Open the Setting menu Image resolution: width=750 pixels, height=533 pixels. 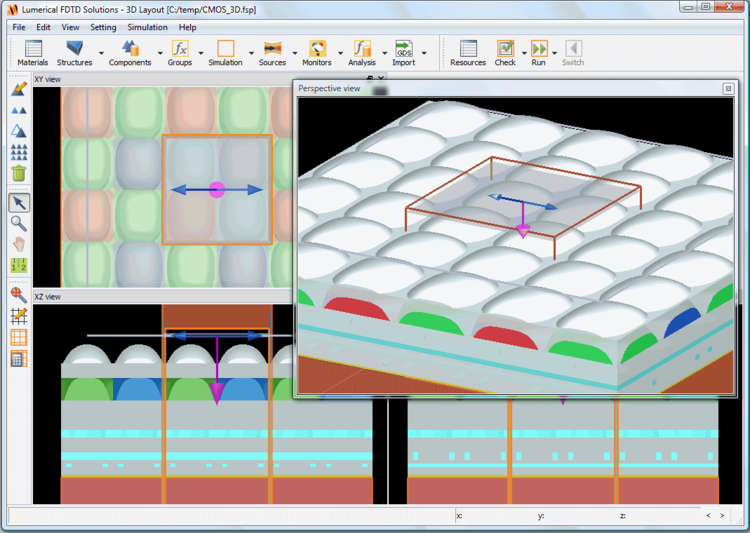point(103,27)
